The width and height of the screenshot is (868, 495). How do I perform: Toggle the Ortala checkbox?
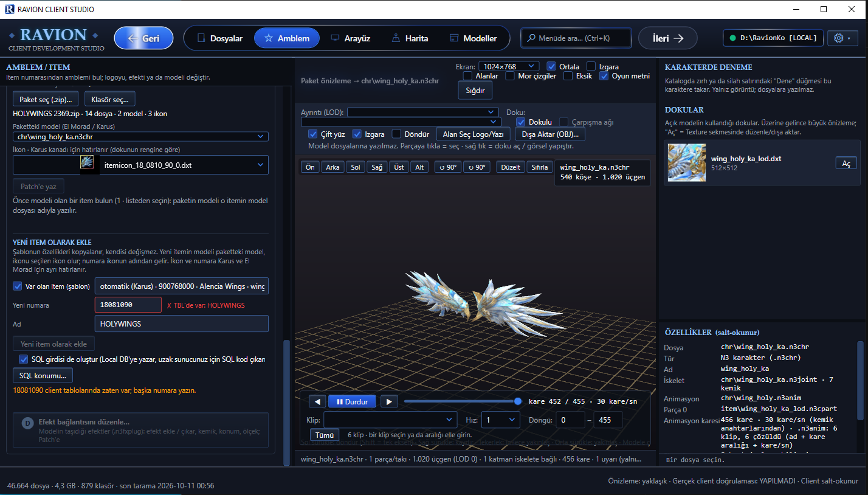[x=551, y=66]
